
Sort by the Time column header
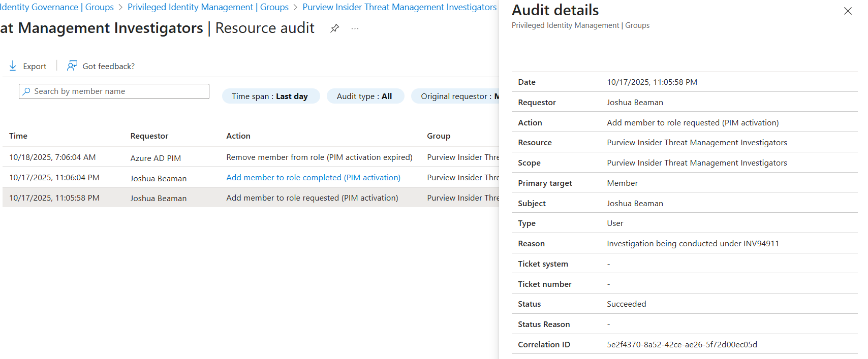click(18, 136)
